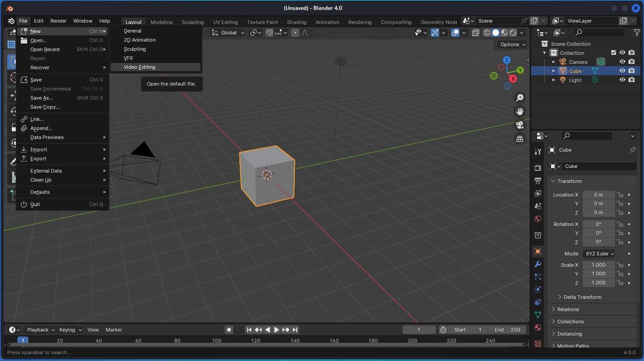Uncheck the Collection exclude checkbox
Screen dimensions: 644x361
point(614,53)
